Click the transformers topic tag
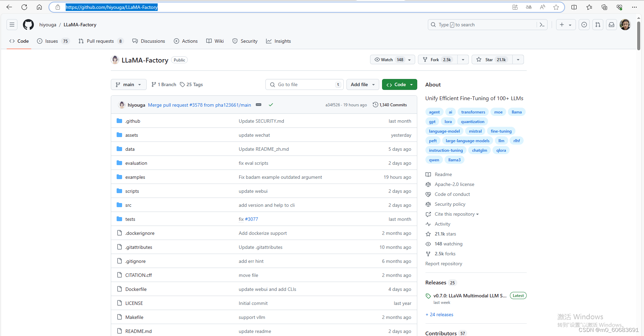 [x=473, y=112]
